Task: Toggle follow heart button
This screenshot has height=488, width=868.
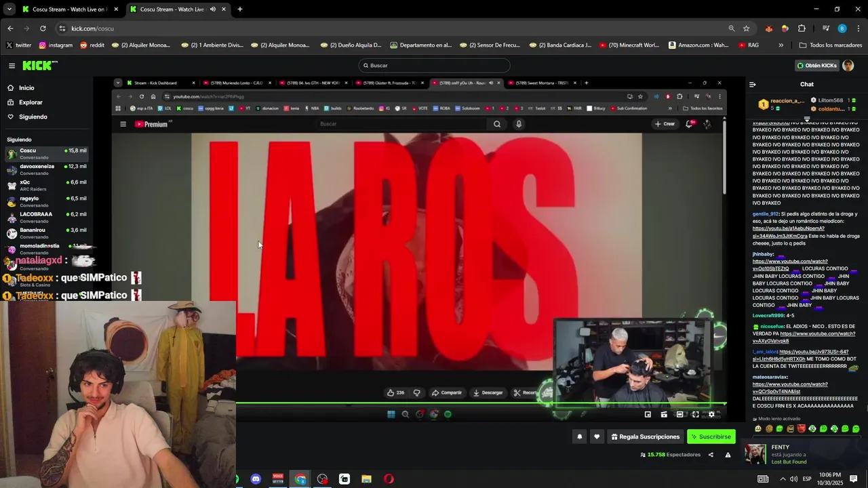Action: coord(597,437)
